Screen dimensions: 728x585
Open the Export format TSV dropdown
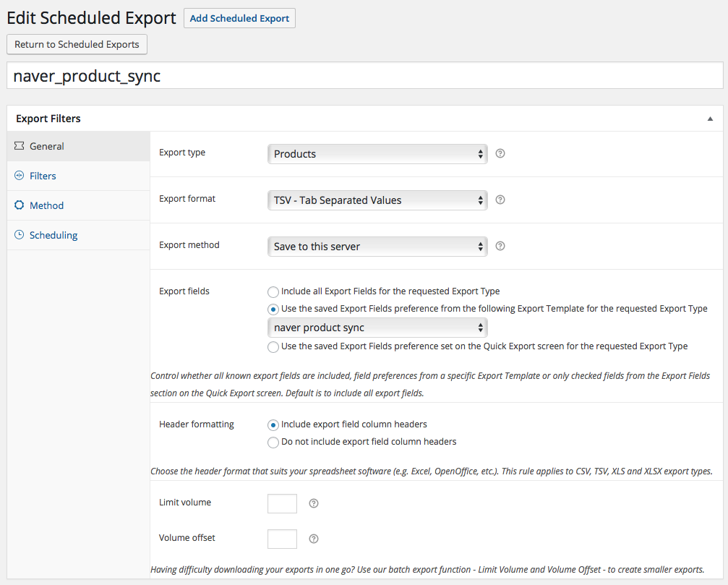pyautogui.click(x=377, y=200)
